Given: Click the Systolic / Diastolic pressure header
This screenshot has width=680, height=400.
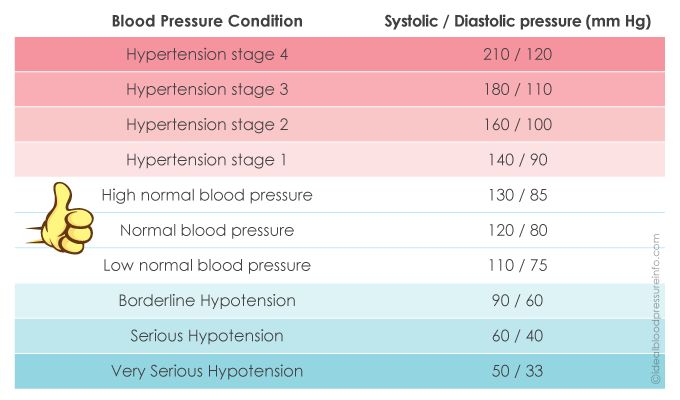Looking at the screenshot, I should click(x=519, y=20).
